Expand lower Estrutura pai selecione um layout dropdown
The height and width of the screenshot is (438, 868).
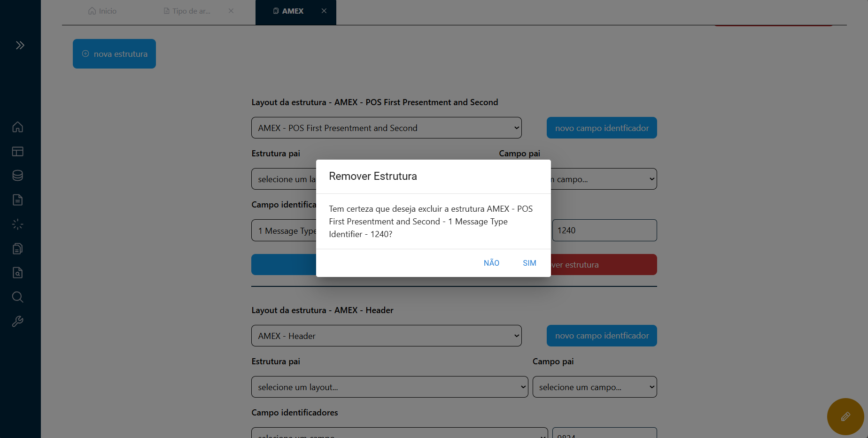click(x=389, y=387)
